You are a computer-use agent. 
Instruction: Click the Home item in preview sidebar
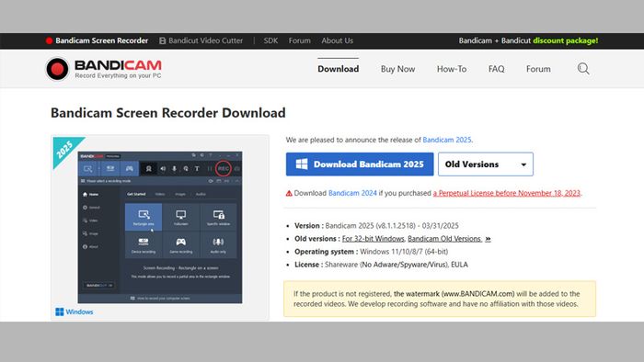(x=91, y=195)
